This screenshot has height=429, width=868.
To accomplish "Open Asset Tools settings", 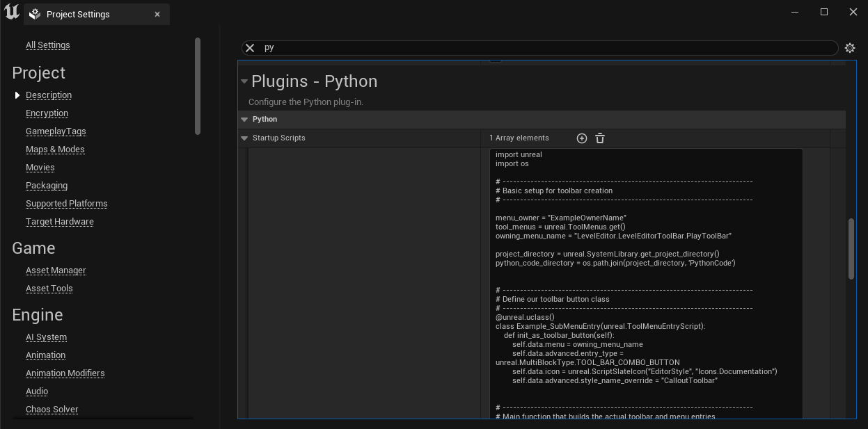I will [49, 289].
